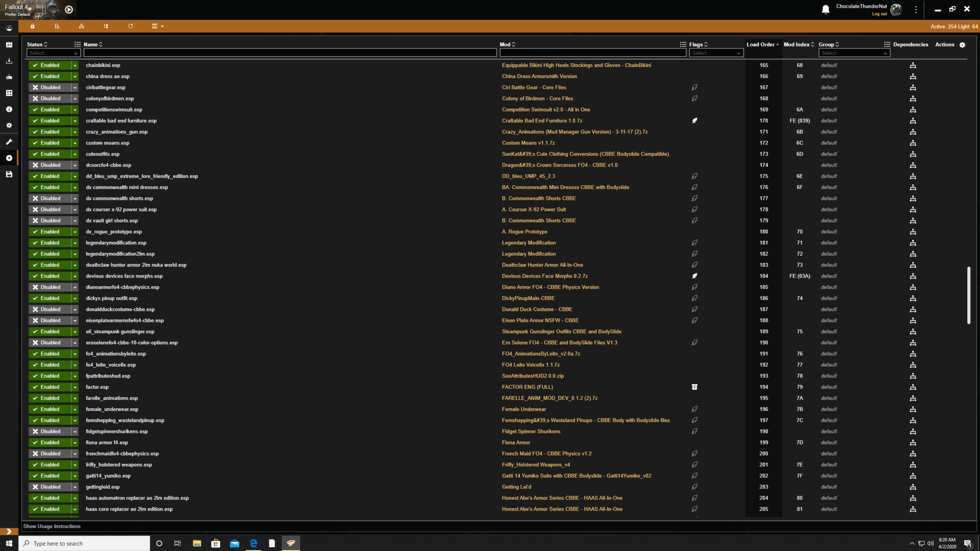Sort by Group column header
Image resolution: width=980 pixels, height=551 pixels.
(828, 45)
